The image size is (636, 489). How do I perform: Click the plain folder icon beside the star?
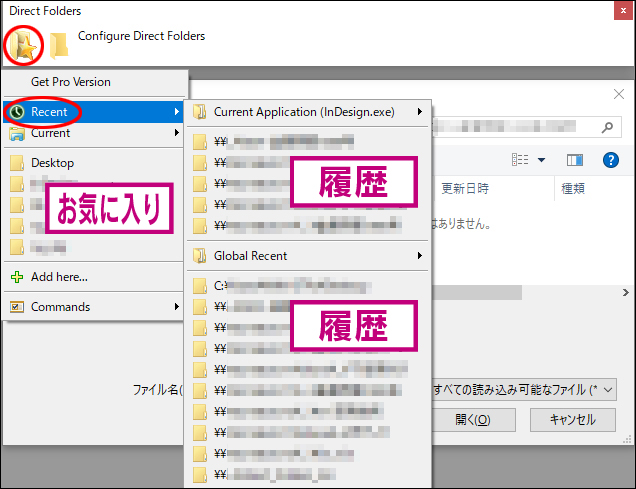tap(59, 46)
